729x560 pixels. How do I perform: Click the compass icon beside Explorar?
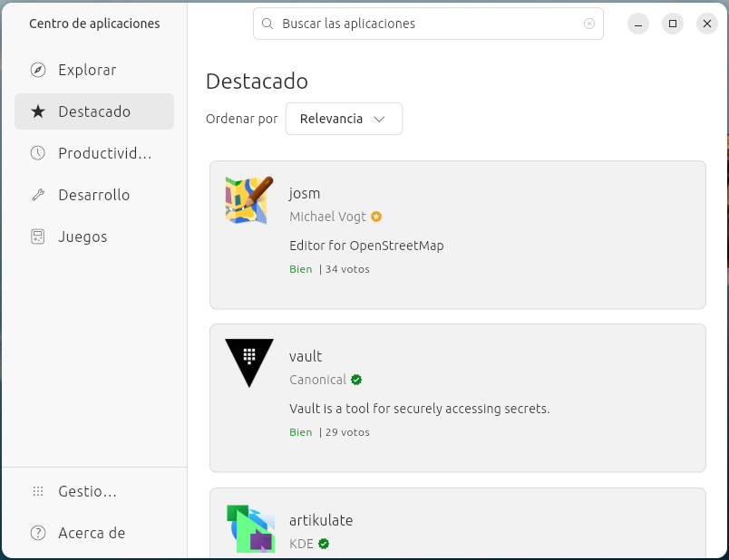pos(37,70)
